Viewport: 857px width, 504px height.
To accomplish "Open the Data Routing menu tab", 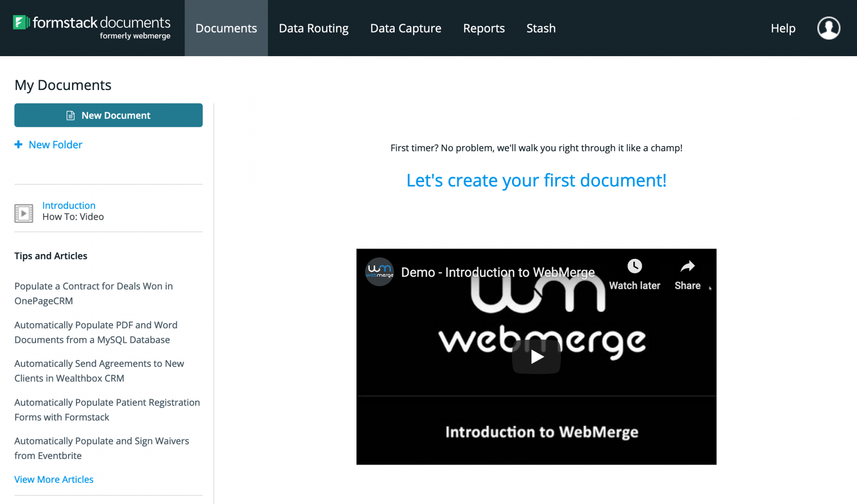I will [x=313, y=28].
